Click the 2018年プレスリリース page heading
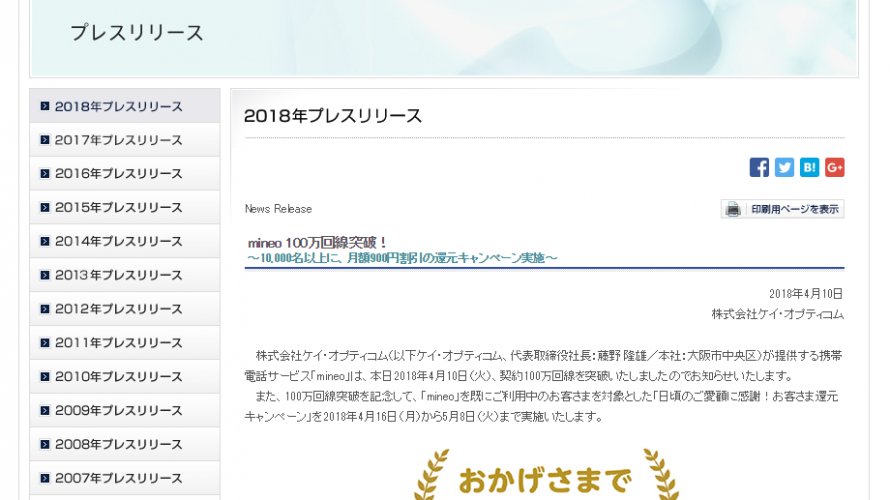 point(333,116)
